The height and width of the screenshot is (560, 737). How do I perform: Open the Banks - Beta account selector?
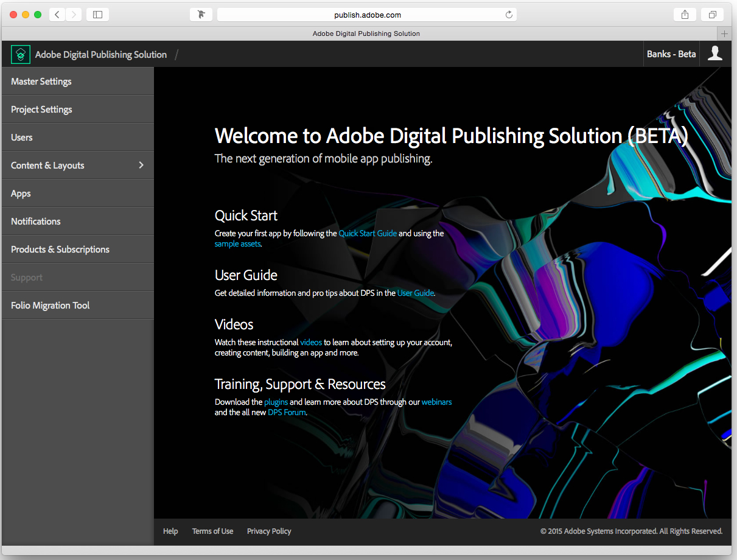pyautogui.click(x=671, y=54)
